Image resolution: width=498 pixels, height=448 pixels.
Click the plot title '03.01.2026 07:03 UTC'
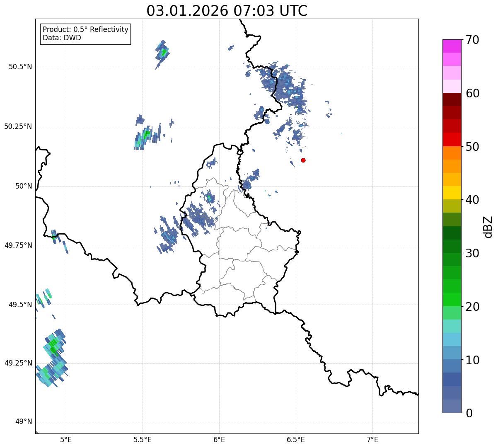pyautogui.click(x=227, y=11)
